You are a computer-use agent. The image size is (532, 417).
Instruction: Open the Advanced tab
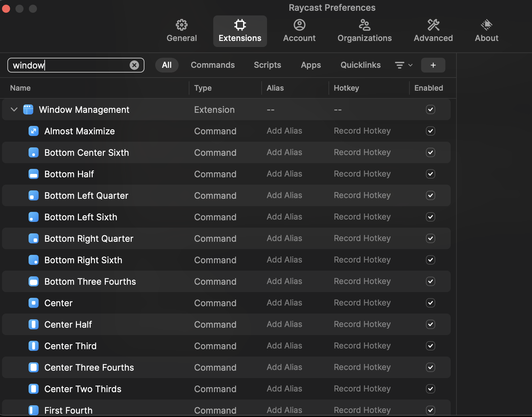tap(433, 31)
